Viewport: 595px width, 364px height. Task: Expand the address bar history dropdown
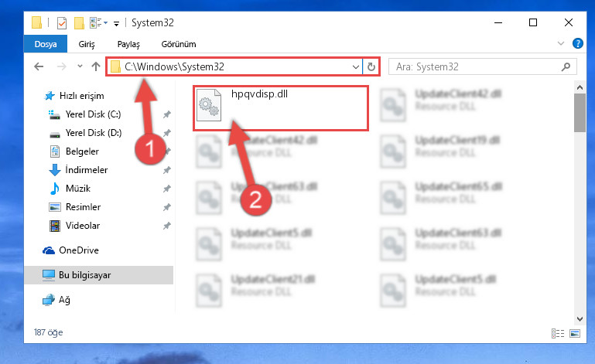click(x=356, y=66)
